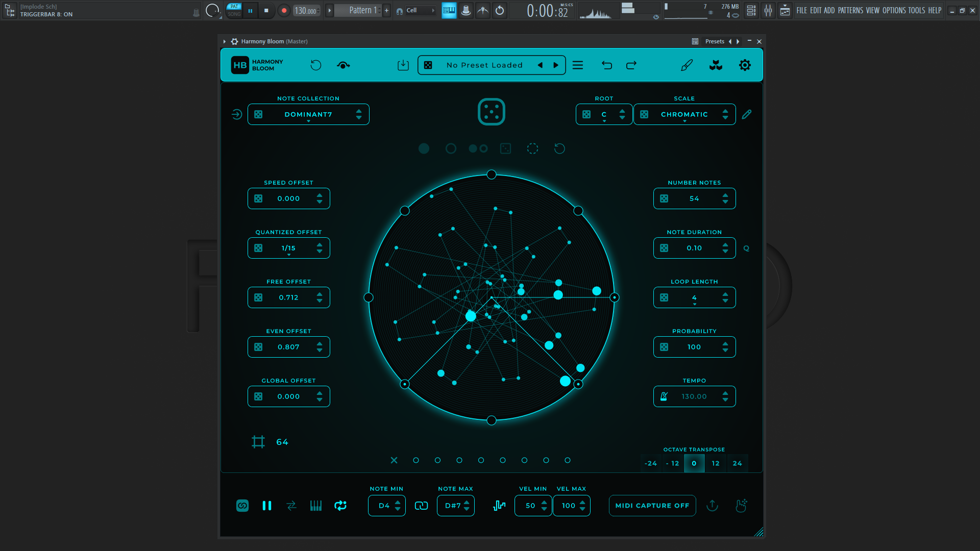Click the top handle on the circle
This screenshot has width=980, height=551.
click(492, 174)
